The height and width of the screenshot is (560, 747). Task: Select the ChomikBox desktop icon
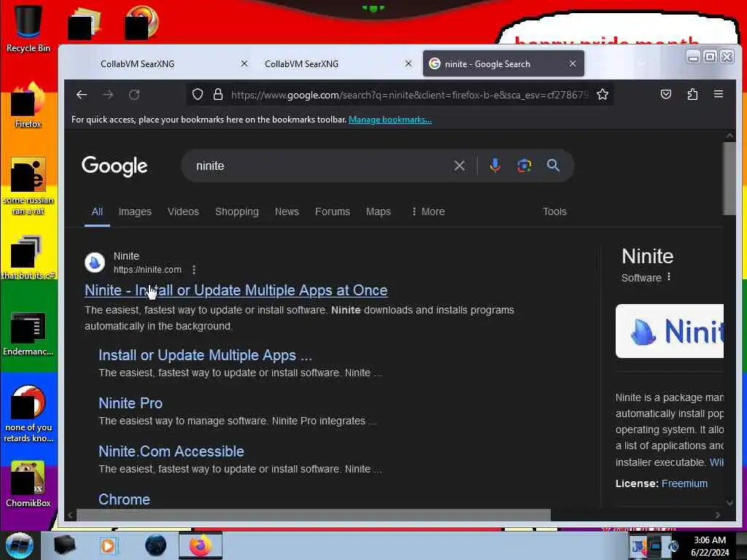[28, 483]
